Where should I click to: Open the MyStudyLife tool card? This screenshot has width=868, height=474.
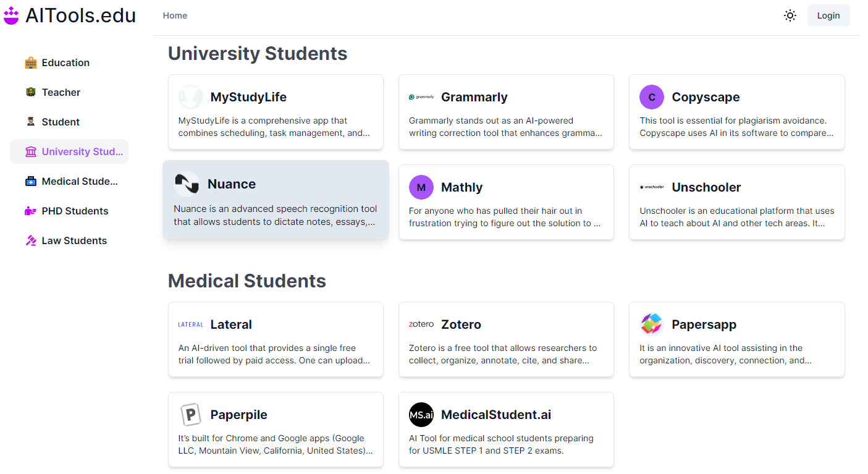coord(276,112)
